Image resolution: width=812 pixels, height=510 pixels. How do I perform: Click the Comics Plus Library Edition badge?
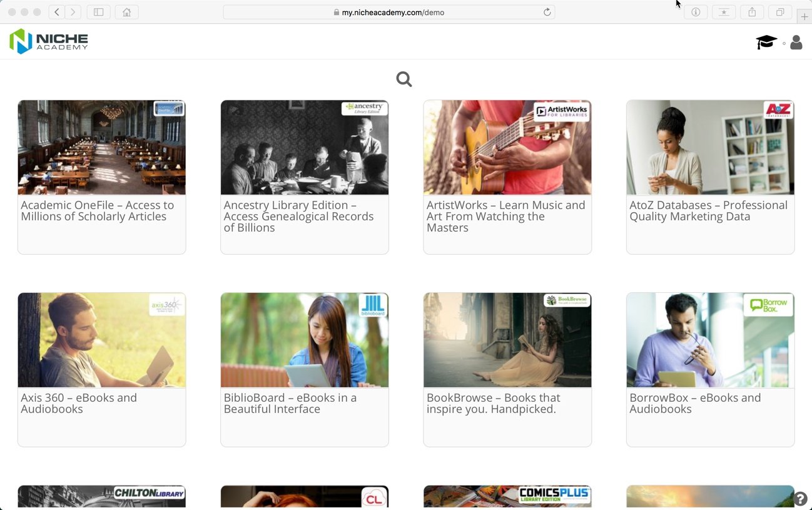coord(554,496)
